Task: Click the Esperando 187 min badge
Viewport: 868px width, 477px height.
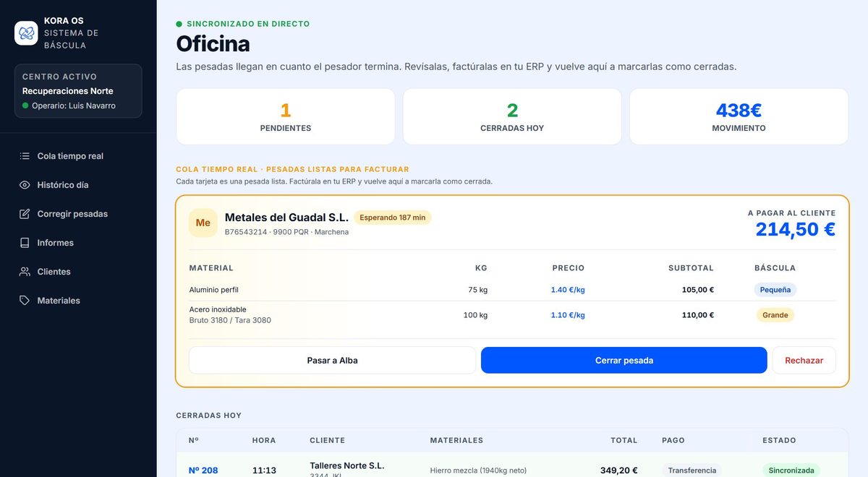Action: (x=393, y=218)
